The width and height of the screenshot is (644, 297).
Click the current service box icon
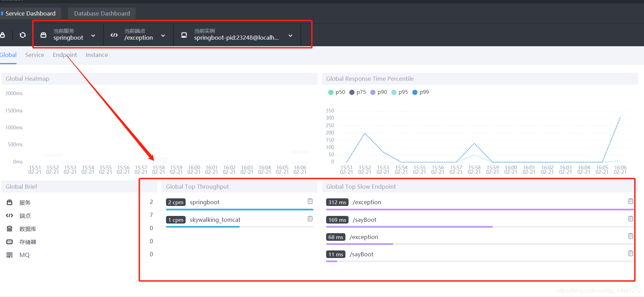click(x=43, y=35)
